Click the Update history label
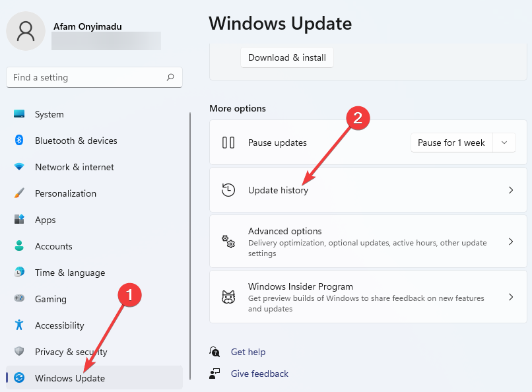 pos(279,190)
